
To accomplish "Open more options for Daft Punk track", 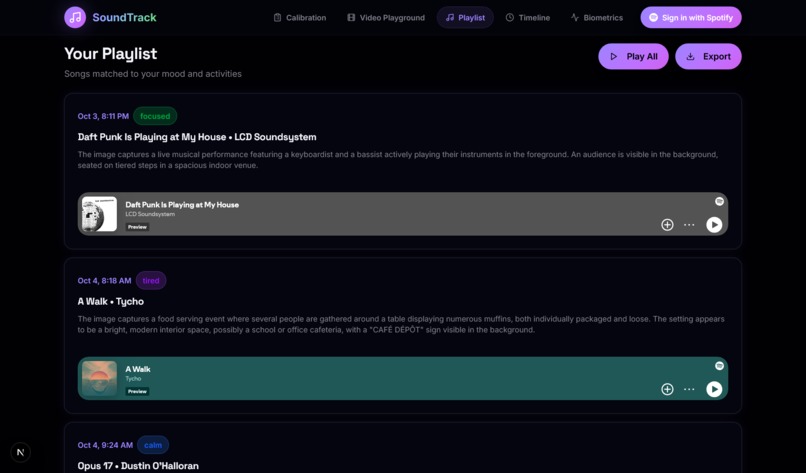I will (x=689, y=225).
